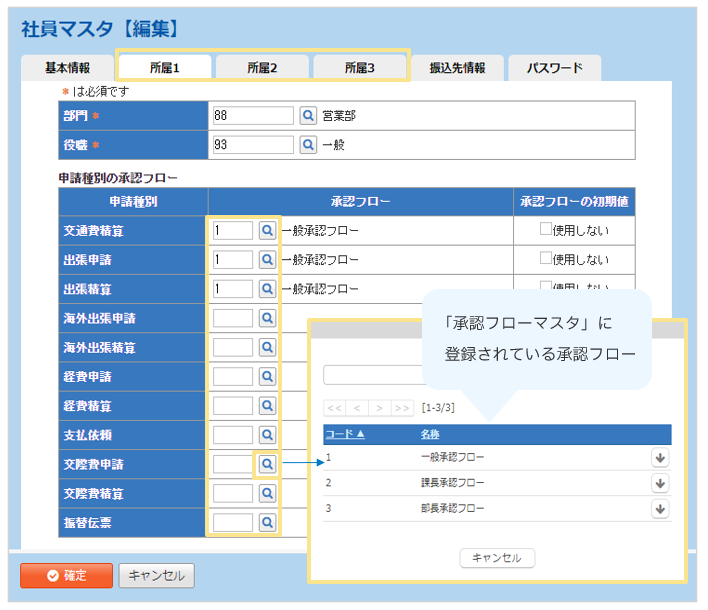Select 一般承認フロー with its down arrow

[x=659, y=457]
